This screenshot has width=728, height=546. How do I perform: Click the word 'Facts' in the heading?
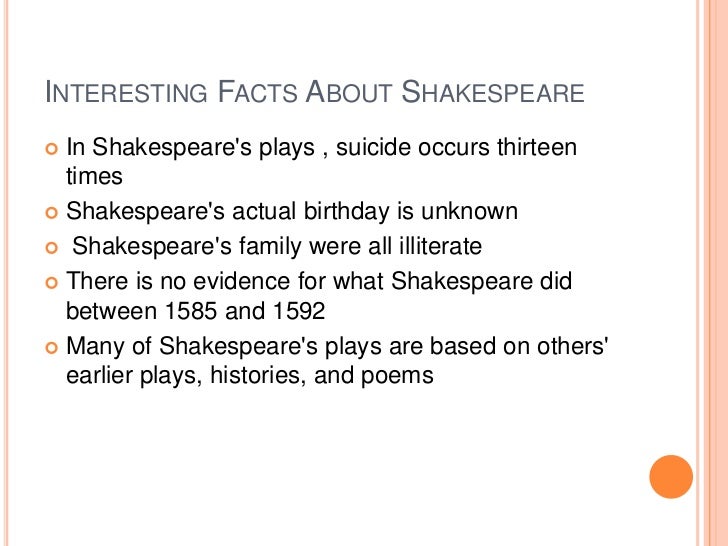257,92
